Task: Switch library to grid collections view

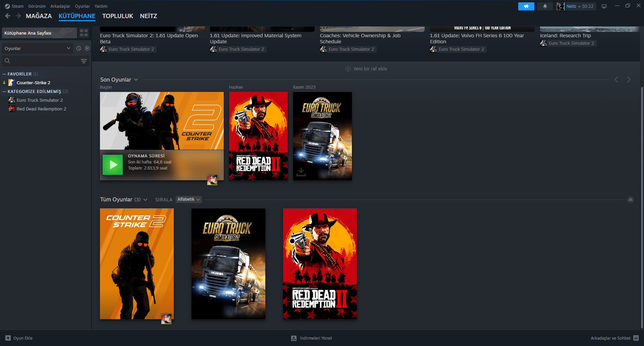Action: pos(84,33)
